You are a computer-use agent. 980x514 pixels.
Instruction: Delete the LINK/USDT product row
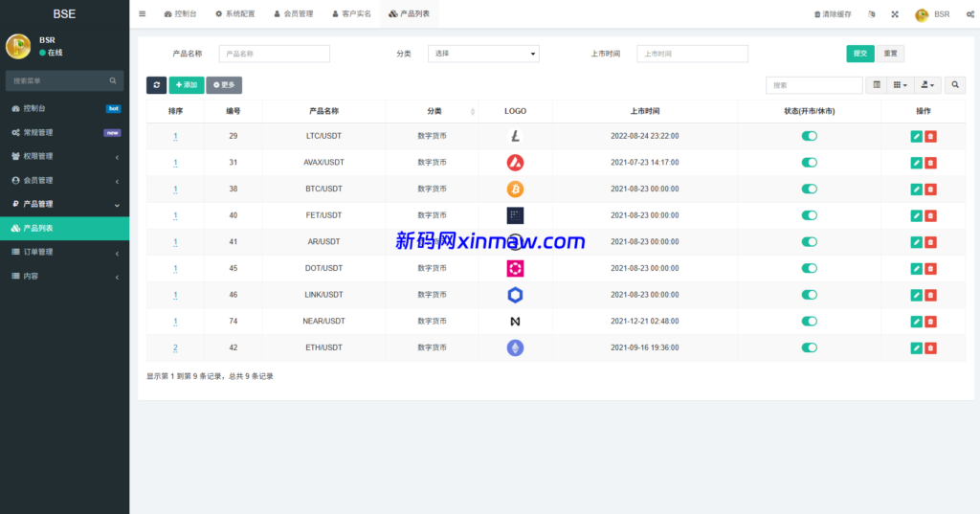[x=930, y=295]
